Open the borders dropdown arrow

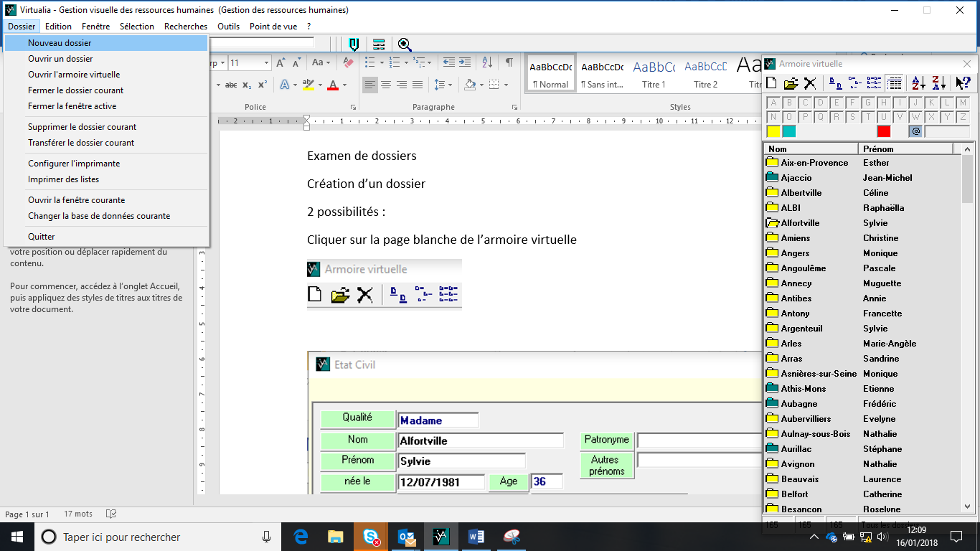pyautogui.click(x=506, y=85)
